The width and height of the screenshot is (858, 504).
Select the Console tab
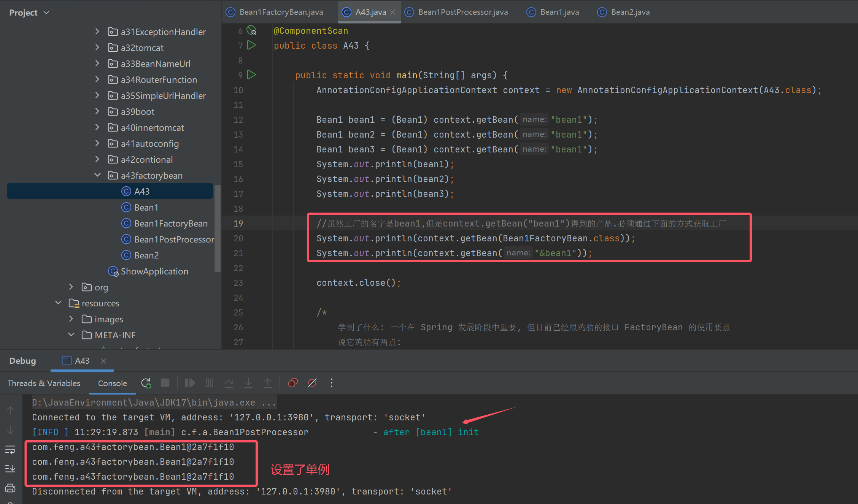click(x=113, y=383)
